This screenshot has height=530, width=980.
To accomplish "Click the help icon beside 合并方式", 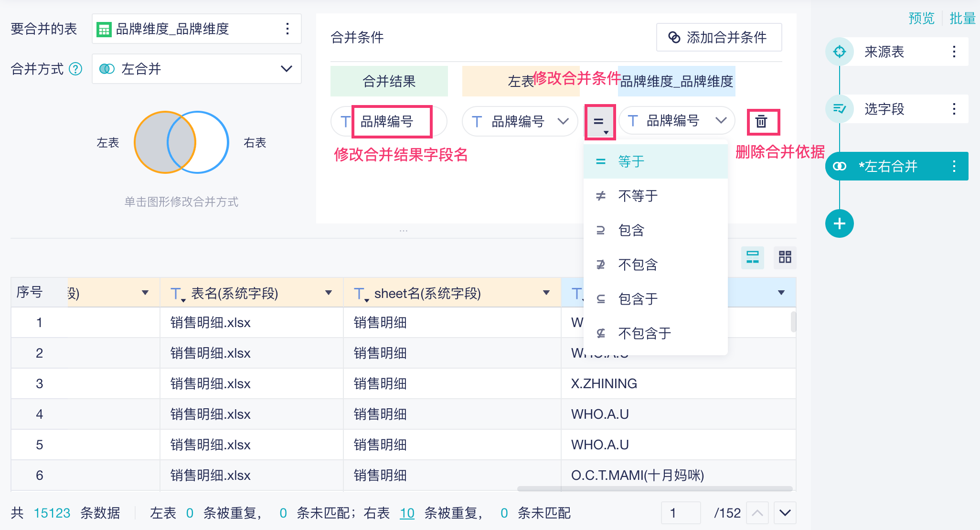I will pos(75,69).
